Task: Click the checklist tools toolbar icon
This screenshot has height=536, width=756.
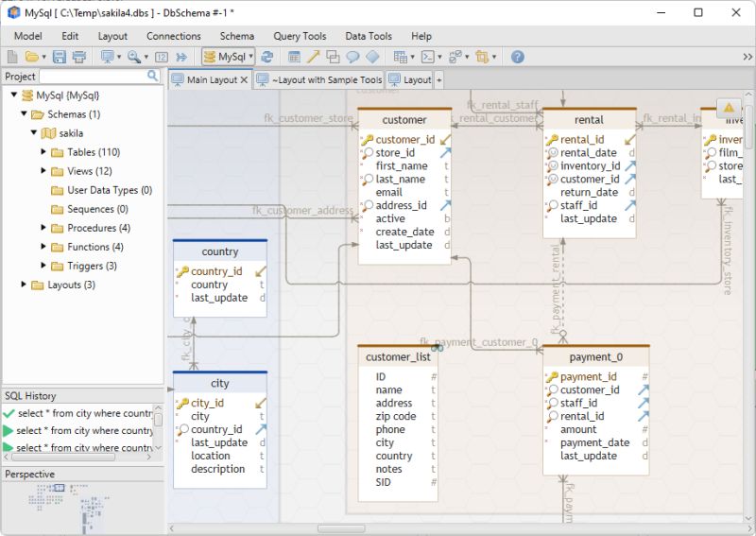Action: tap(455, 57)
